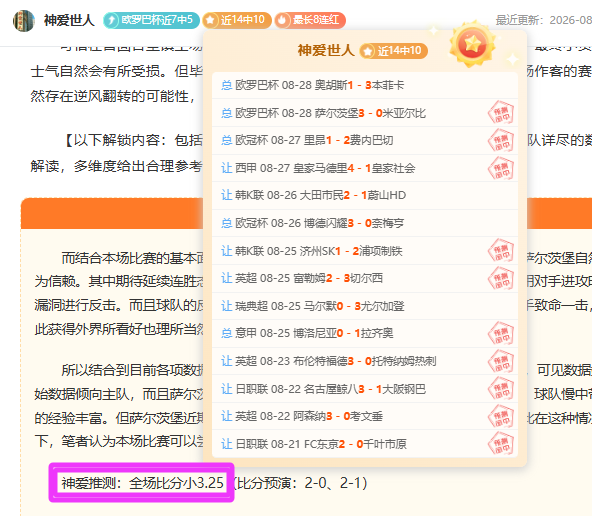Open record 萨尔茨堡3 - 0米亚尔比

click(365, 113)
